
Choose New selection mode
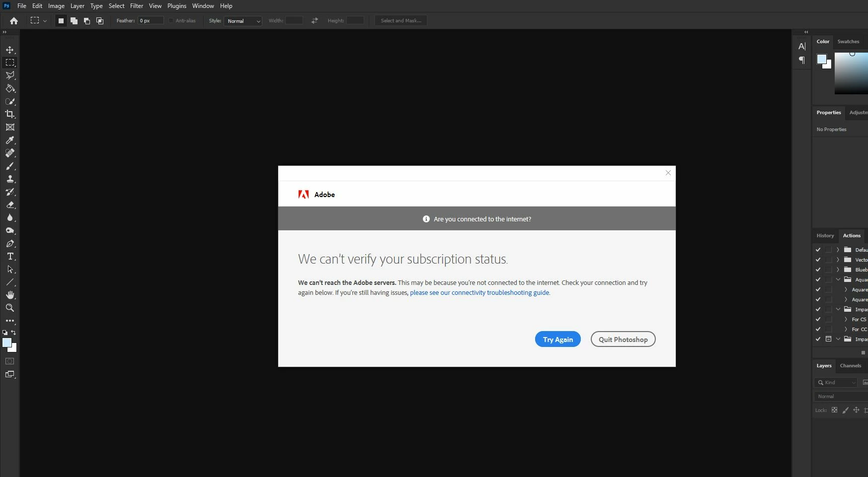point(61,21)
